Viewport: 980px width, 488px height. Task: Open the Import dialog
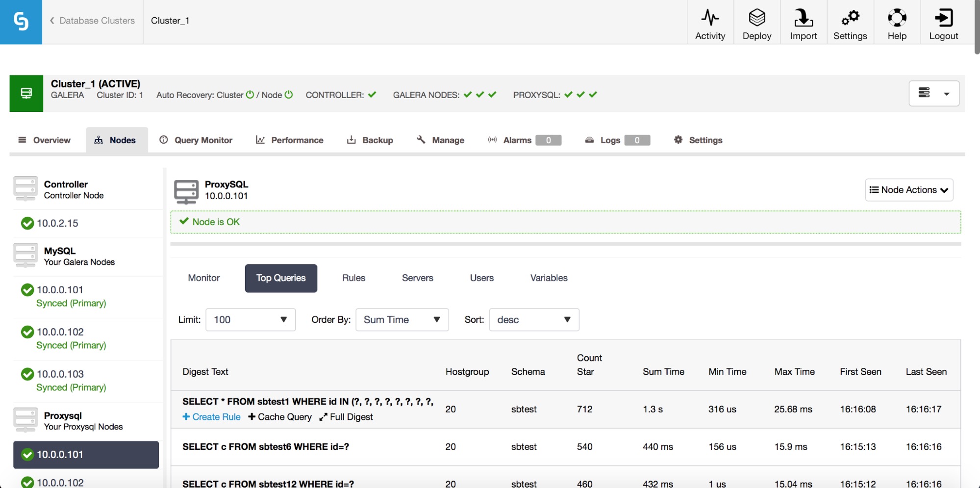point(804,24)
